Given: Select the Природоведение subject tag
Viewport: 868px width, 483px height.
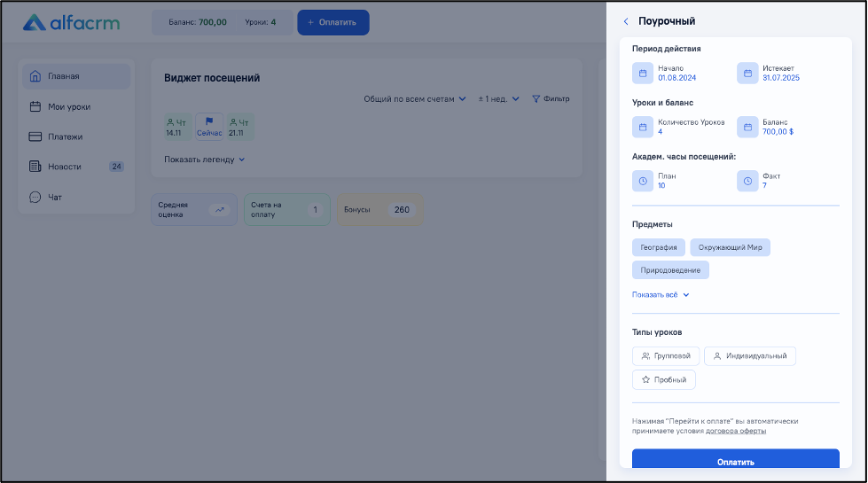Looking at the screenshot, I should (670, 270).
